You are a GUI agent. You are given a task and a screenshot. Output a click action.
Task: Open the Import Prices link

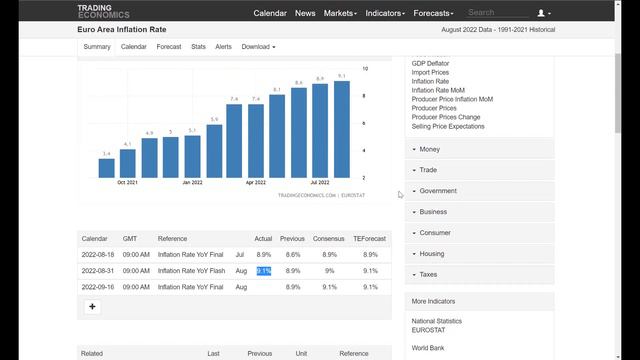(x=430, y=72)
